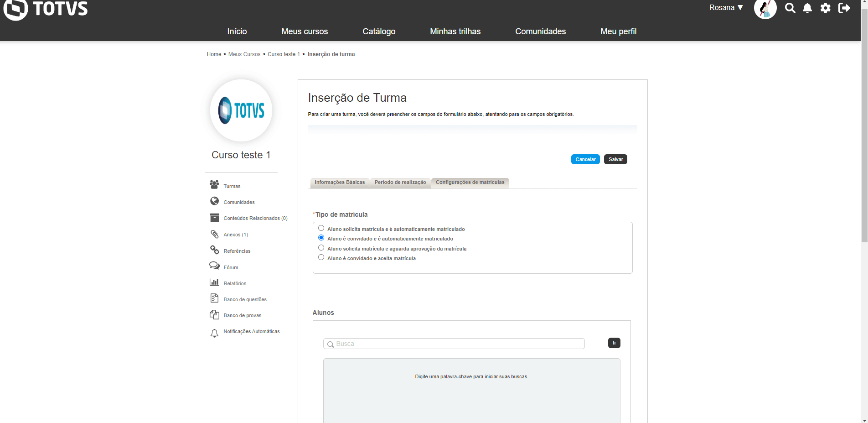Go to Início in the top menu
The image size is (868, 423).
click(x=237, y=31)
